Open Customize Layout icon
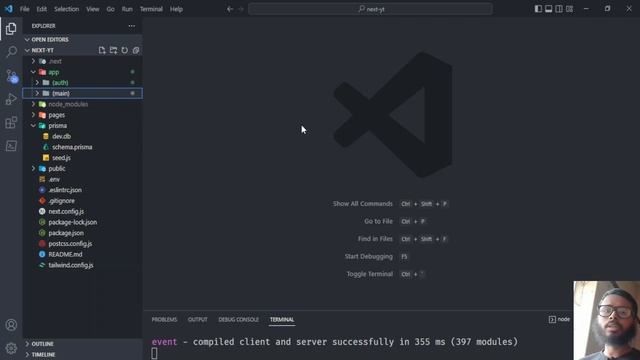Viewport: 640px width, 360px height. pyautogui.click(x=569, y=9)
